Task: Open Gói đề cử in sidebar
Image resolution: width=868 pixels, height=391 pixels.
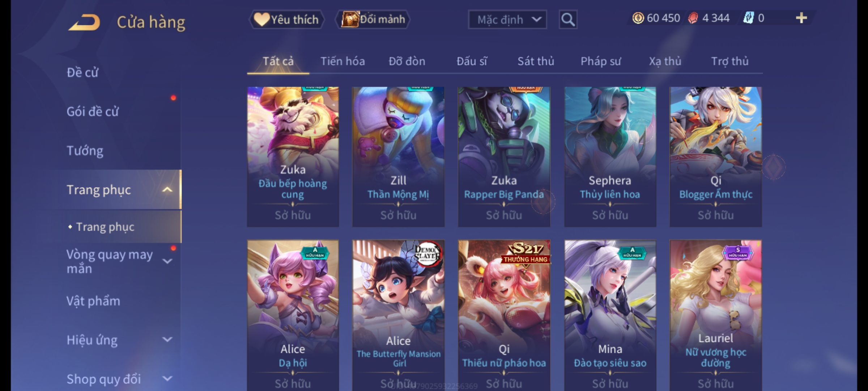Action: [x=93, y=112]
